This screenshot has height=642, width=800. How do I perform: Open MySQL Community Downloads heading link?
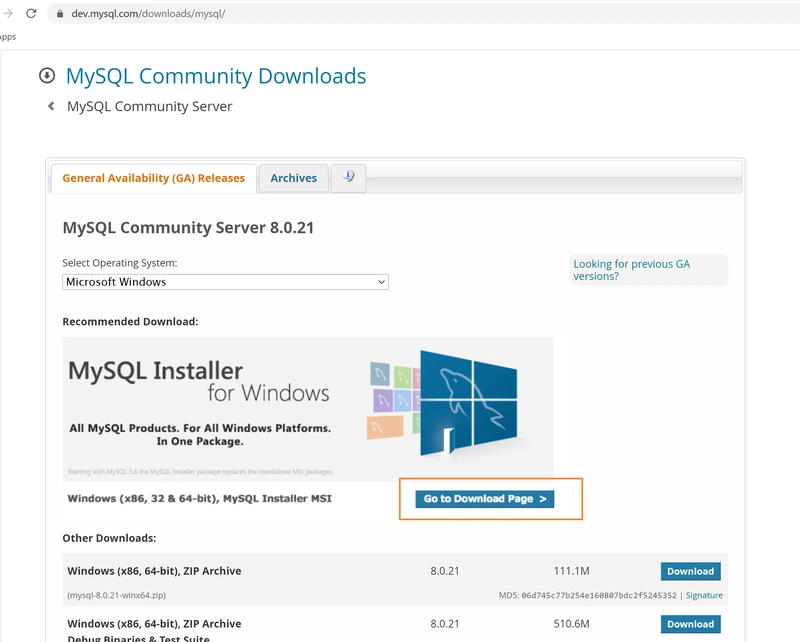coord(216,76)
